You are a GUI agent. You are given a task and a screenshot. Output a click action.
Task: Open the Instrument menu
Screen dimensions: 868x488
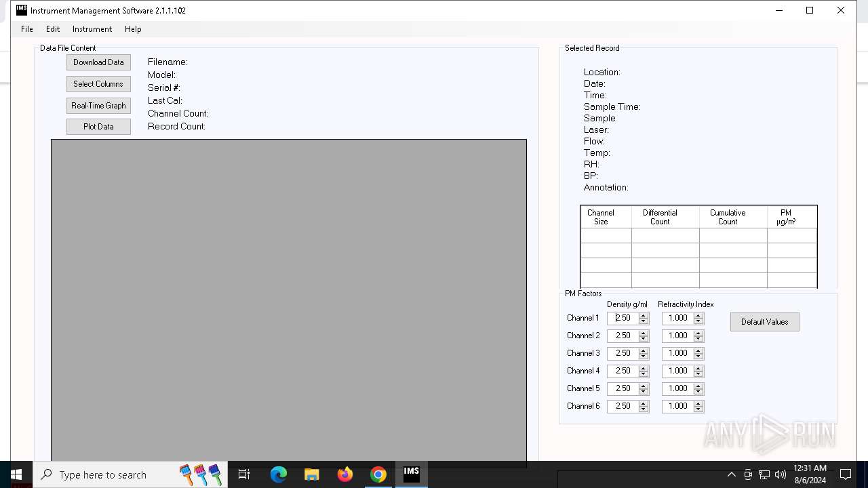tap(92, 29)
